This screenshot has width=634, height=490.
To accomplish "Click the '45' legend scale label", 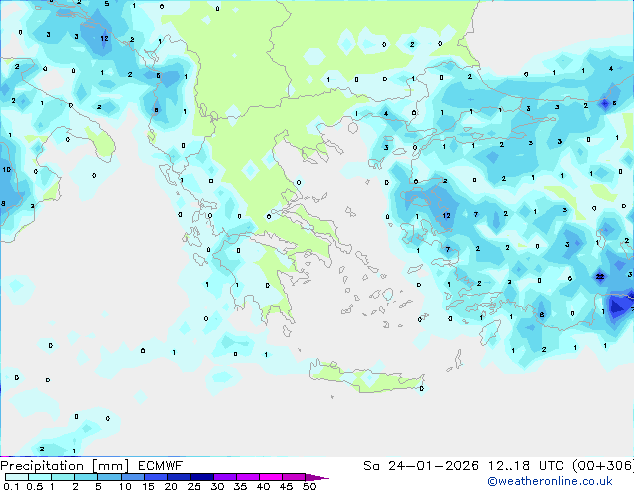I will point(286,486).
